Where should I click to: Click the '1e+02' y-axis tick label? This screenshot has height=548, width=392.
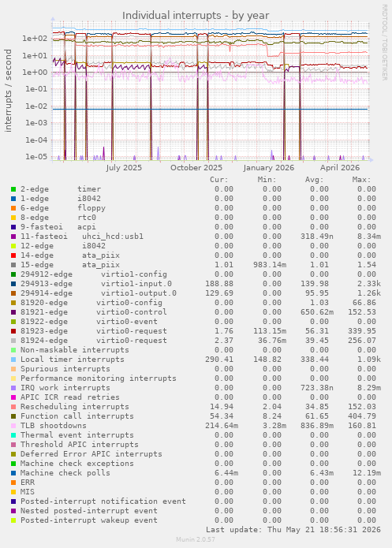point(35,39)
